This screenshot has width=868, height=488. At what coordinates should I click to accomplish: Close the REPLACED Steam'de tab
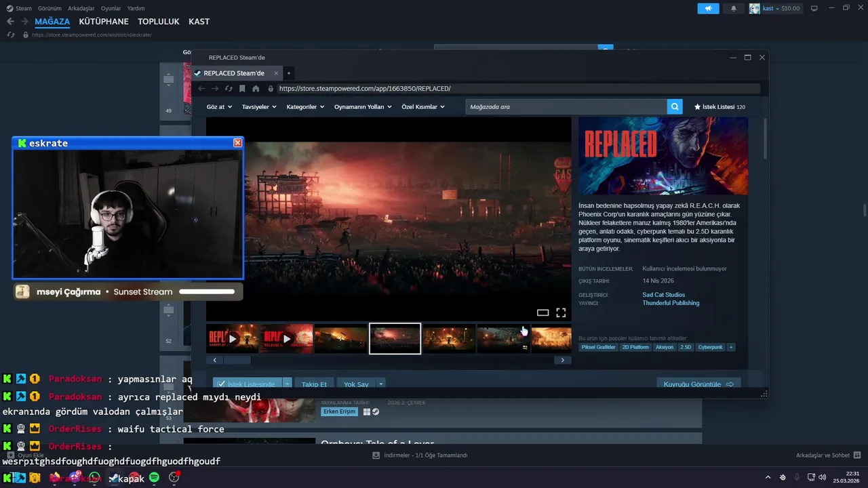pyautogui.click(x=276, y=73)
